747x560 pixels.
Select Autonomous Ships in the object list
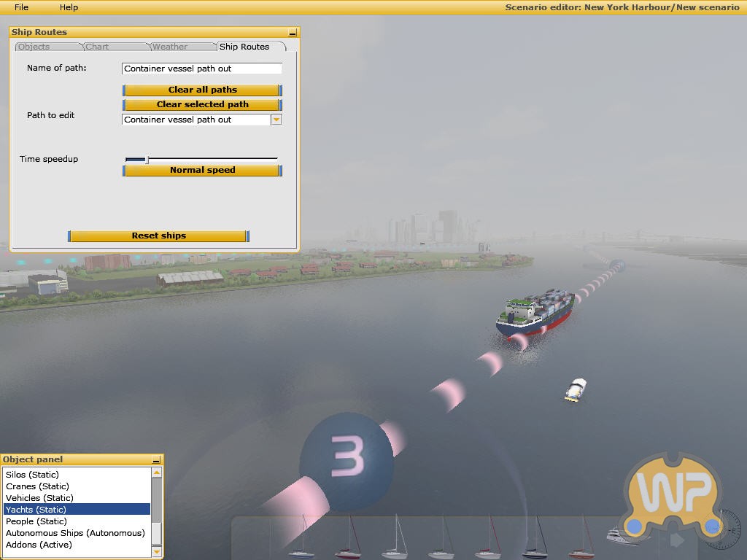point(75,533)
